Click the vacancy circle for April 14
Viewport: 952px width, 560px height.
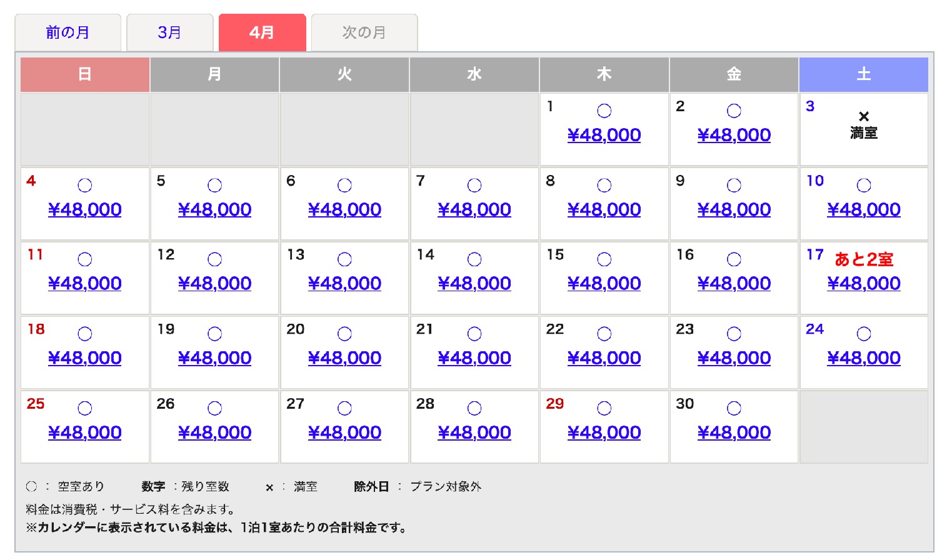point(474,259)
